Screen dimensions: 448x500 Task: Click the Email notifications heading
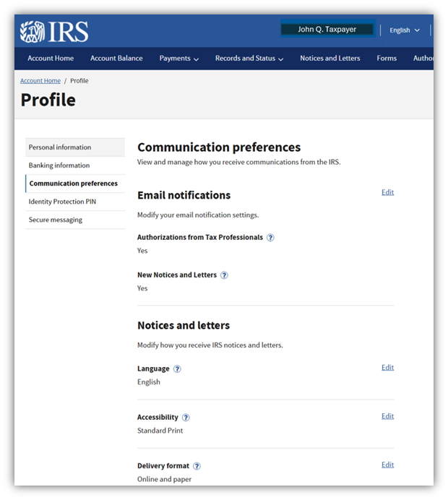coord(184,195)
